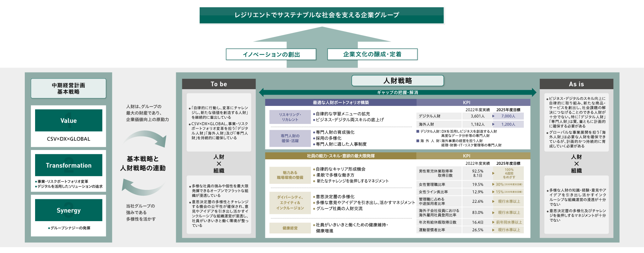The width and height of the screenshot is (644, 253).
Task: Select the 魅力ある職場環境の整備 label
Action: click(x=290, y=175)
